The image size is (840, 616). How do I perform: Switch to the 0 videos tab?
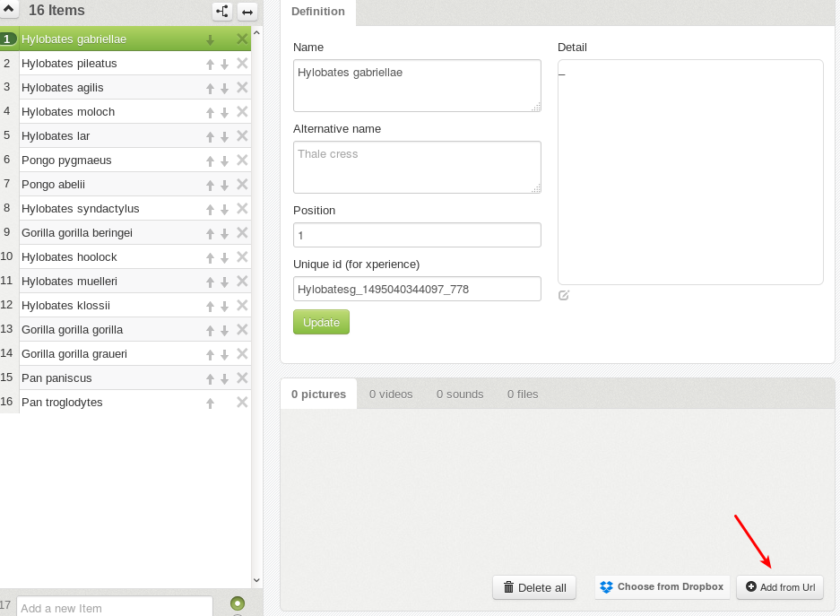coord(391,394)
